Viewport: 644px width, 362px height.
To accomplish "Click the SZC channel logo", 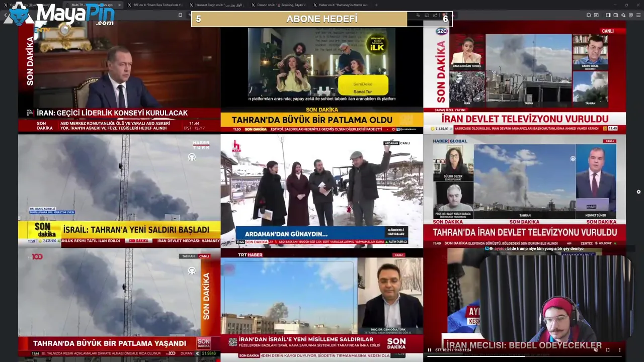I will (442, 31).
